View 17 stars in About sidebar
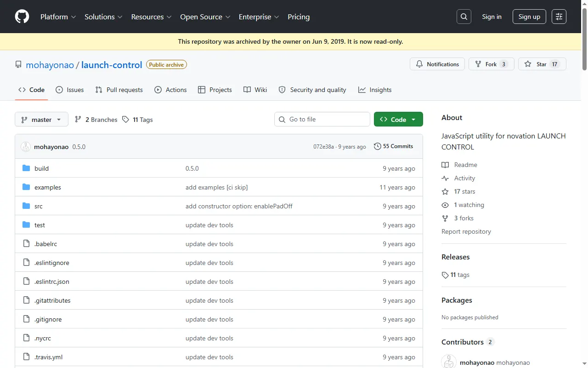Screen dimensions: 588x368 pyautogui.click(x=458, y=191)
